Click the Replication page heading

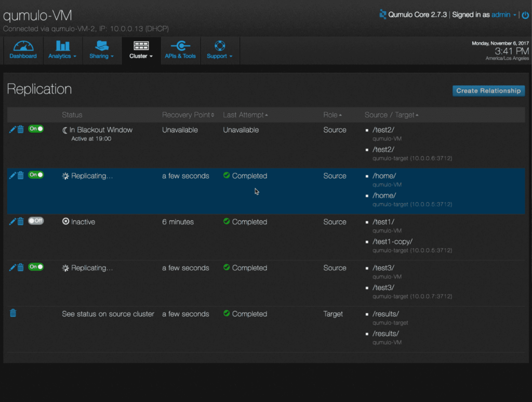click(x=39, y=89)
